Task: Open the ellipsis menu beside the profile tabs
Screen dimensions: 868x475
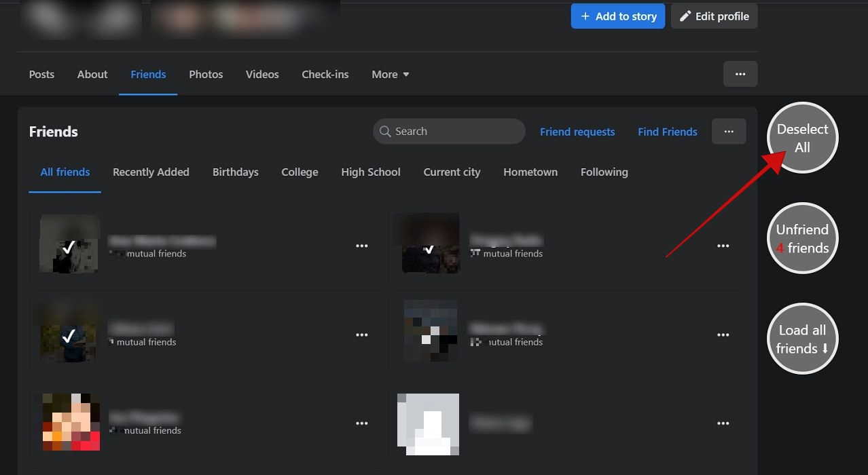Action: (x=740, y=73)
